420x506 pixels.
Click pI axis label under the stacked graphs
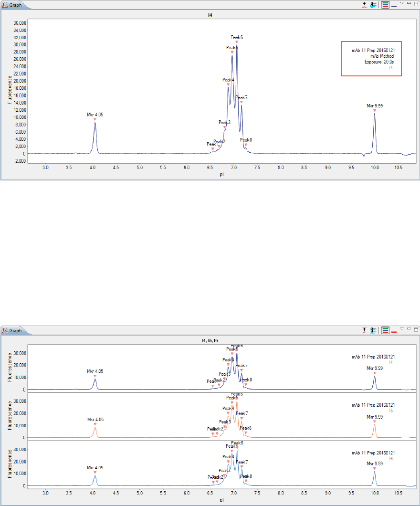click(221, 500)
